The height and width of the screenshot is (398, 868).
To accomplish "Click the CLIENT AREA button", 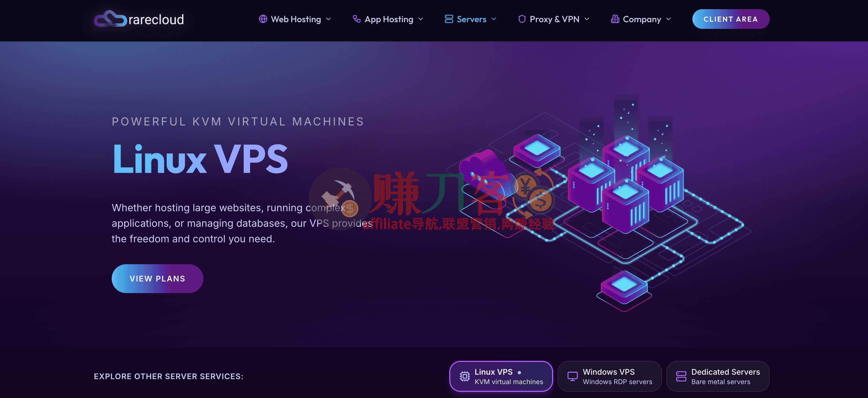I will click(730, 19).
